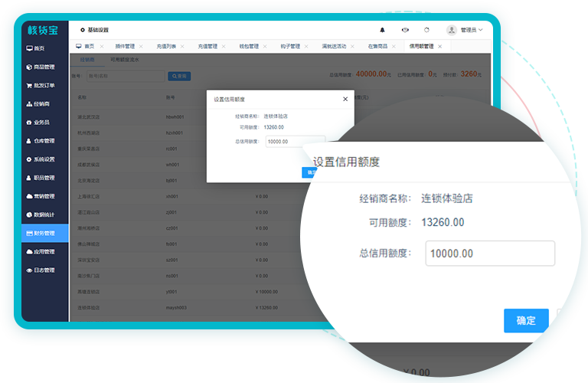Open 数据统计 from the sidebar
This screenshot has width=588, height=383.
click(44, 214)
